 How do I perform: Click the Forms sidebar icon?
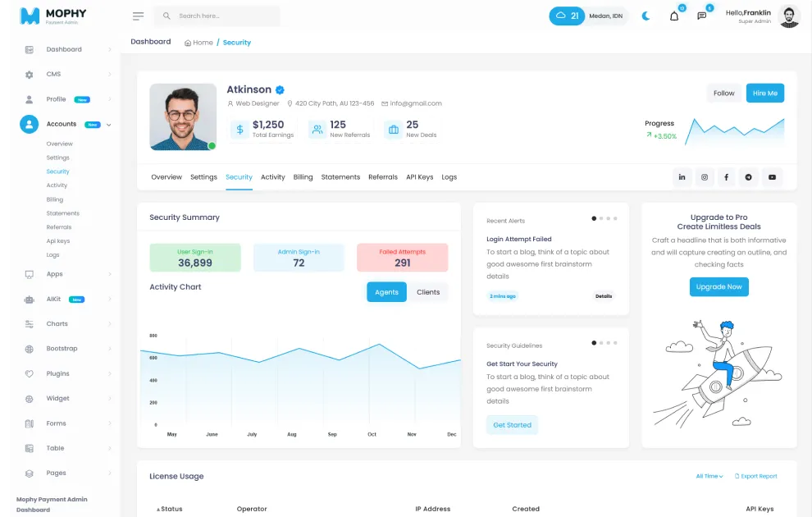29,423
